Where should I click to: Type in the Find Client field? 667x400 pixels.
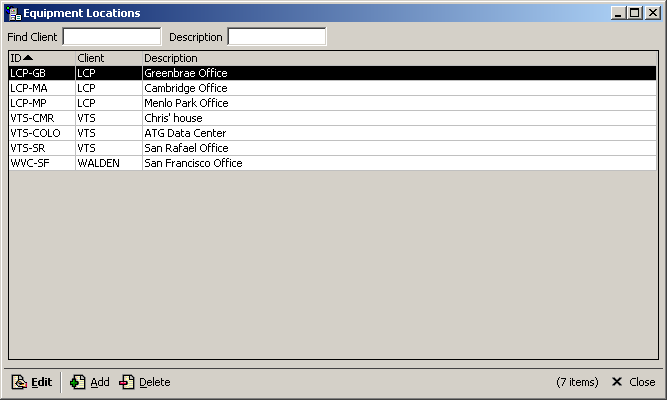pyautogui.click(x=111, y=37)
